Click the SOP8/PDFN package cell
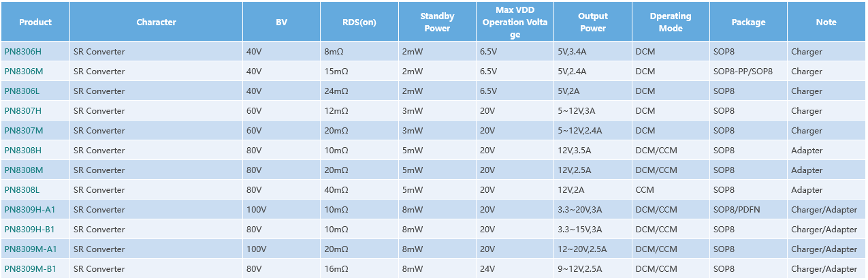 pyautogui.click(x=737, y=210)
